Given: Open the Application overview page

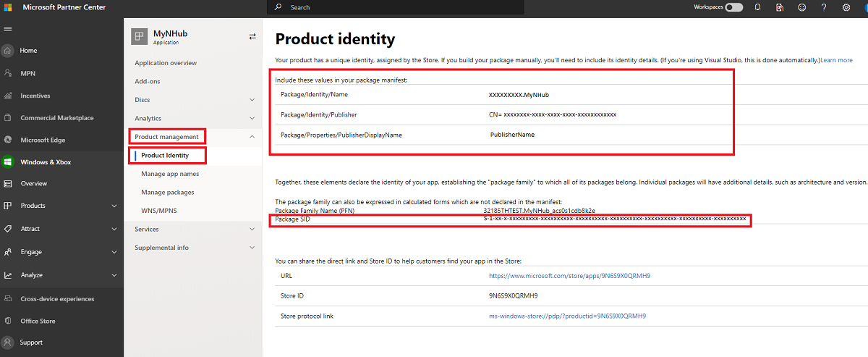Looking at the screenshot, I should point(166,63).
